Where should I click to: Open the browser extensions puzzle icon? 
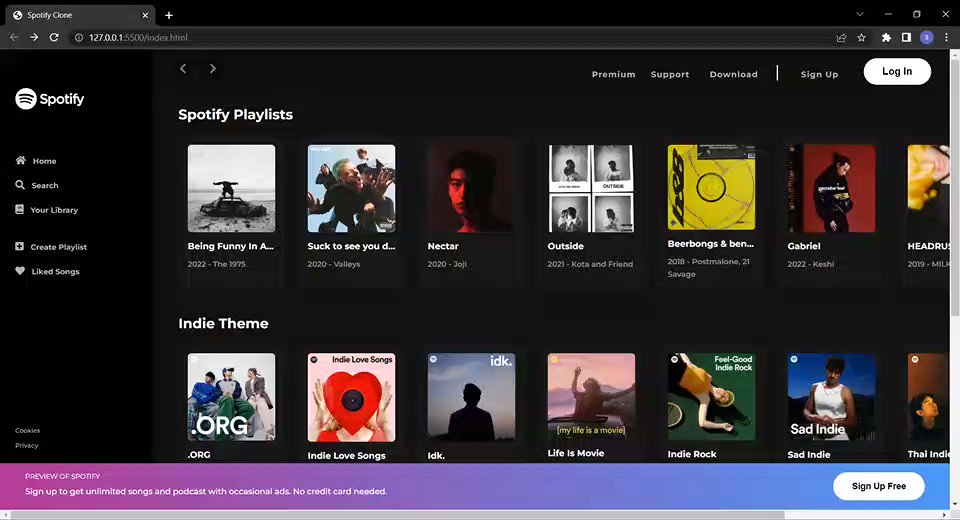pos(886,37)
